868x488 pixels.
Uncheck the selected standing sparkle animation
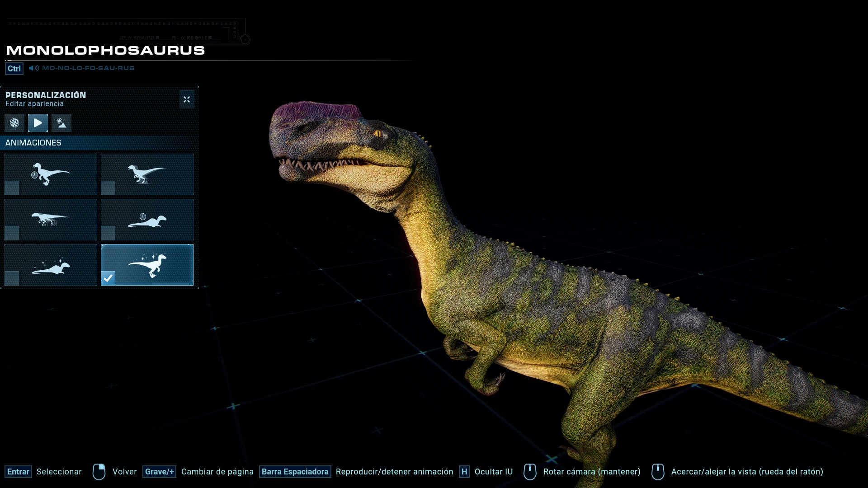pyautogui.click(x=108, y=278)
